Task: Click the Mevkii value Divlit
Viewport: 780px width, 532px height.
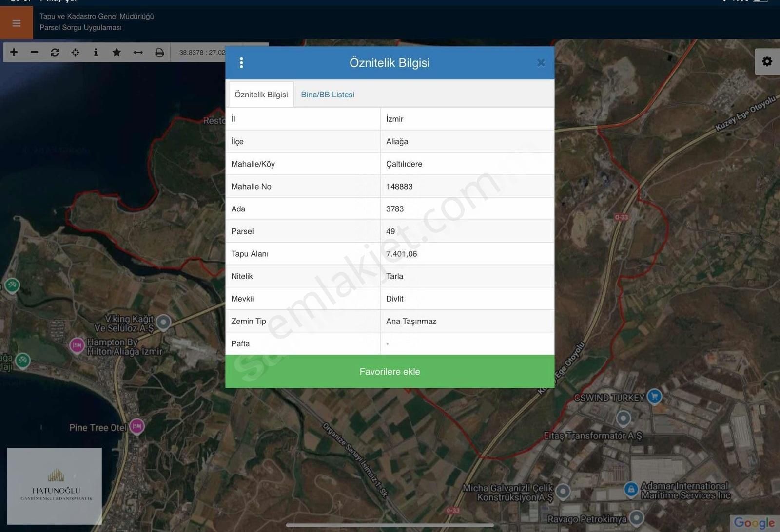Action: point(394,299)
